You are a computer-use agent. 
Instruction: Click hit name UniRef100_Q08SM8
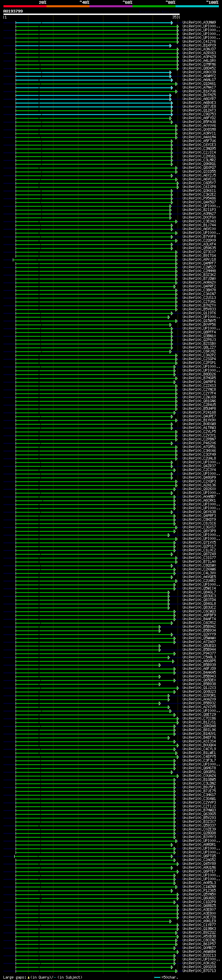pyautogui.click(x=199, y=129)
